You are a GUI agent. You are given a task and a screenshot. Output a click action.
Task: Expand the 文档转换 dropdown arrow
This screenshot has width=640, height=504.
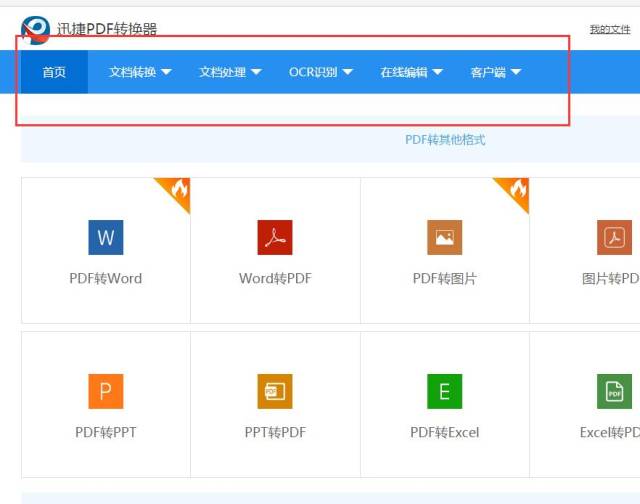pos(166,72)
